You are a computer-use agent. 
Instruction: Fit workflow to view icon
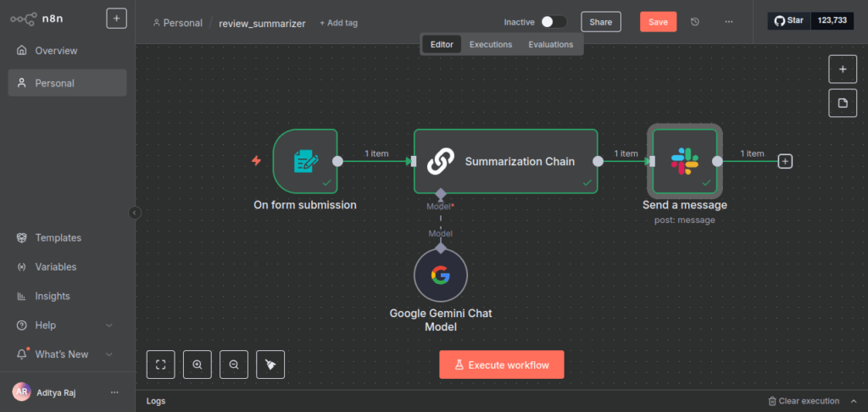click(x=160, y=365)
